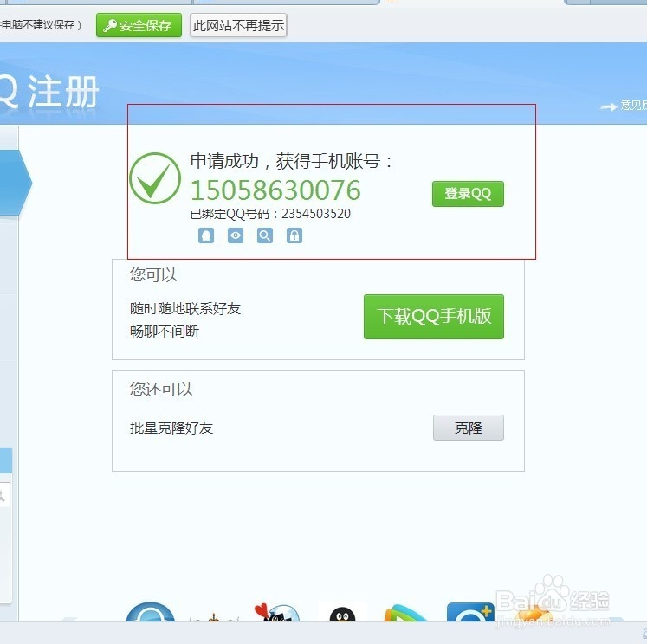Viewport: 647px width, 644px height.
Task: Click the 登录QQ button
Action: coord(468,193)
